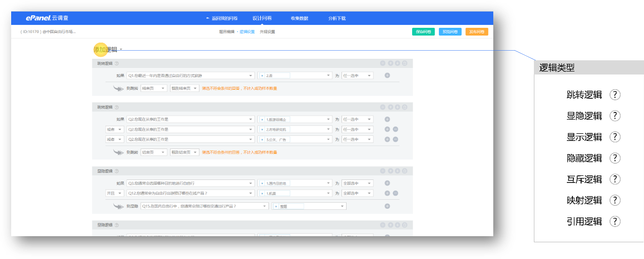Switch to the 分析下载 tab
Image resolution: width=644 pixels, height=259 pixels.
click(x=337, y=18)
